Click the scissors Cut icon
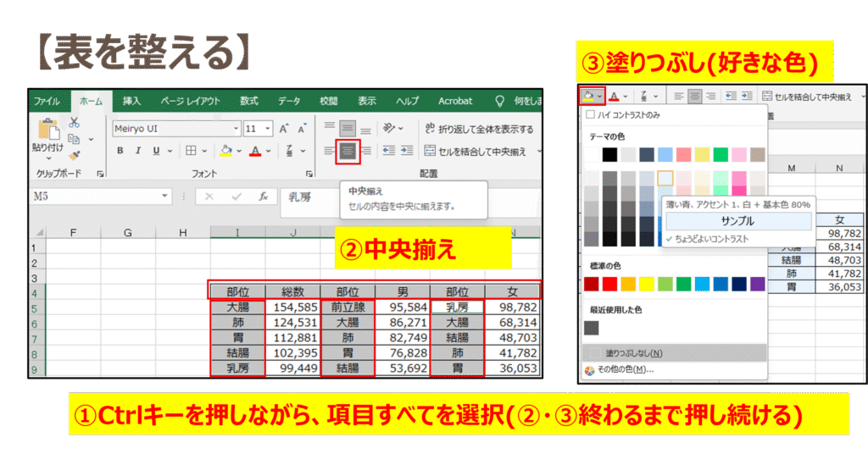The height and width of the screenshot is (454, 868). [x=74, y=124]
